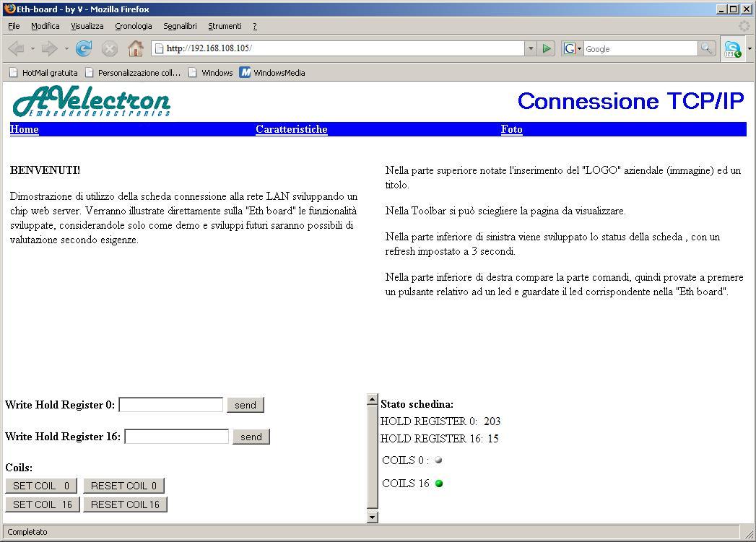Click the SET COIL 16 button
Image resolution: width=756 pixels, height=542 pixels.
43,504
